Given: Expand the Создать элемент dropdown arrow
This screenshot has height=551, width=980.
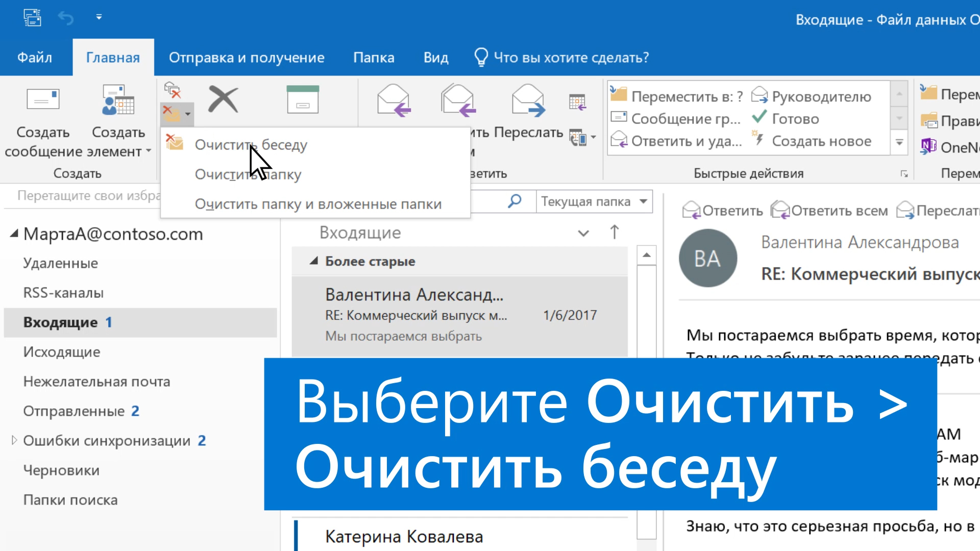Looking at the screenshot, I should [149, 151].
